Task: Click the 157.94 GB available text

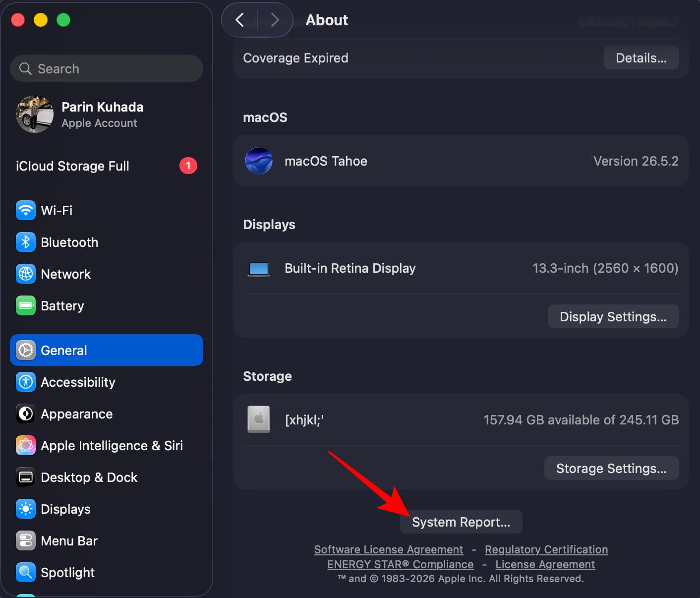Action: [x=581, y=420]
